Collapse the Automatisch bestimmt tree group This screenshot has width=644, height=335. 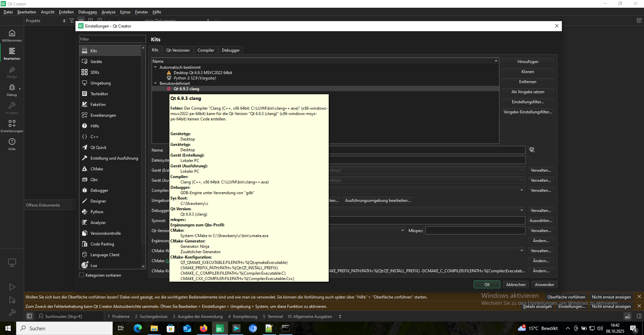(155, 67)
